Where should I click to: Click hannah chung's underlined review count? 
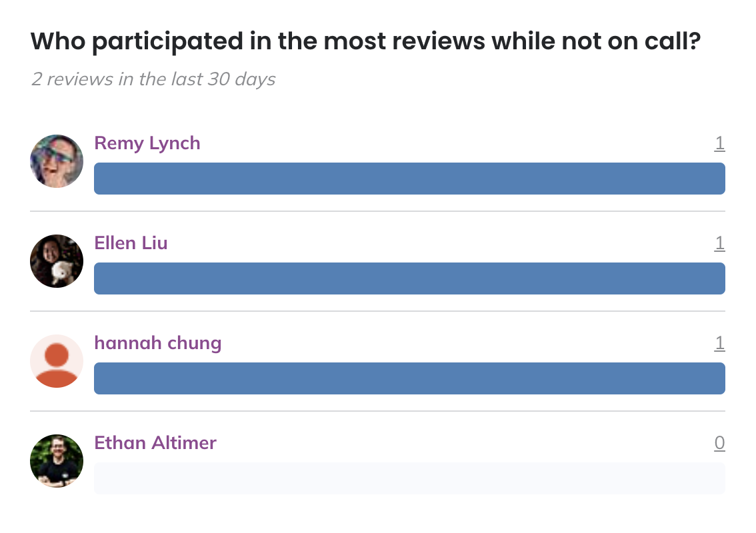click(719, 343)
